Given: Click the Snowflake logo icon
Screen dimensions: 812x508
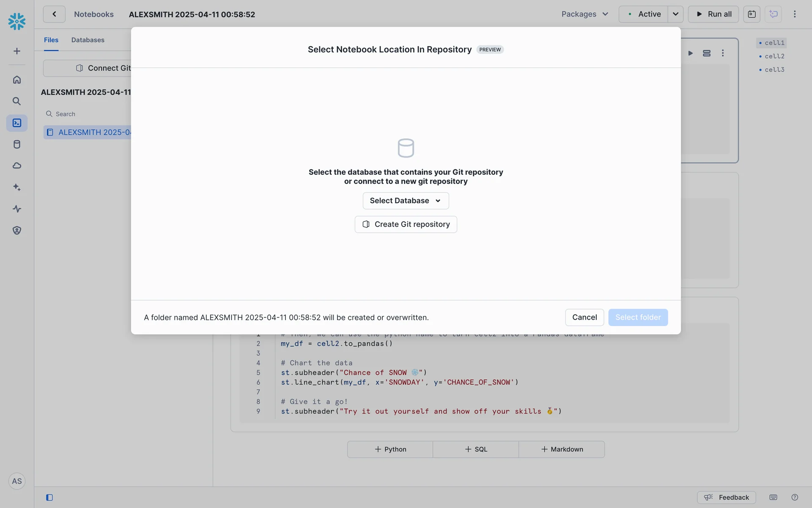Looking at the screenshot, I should point(17,21).
